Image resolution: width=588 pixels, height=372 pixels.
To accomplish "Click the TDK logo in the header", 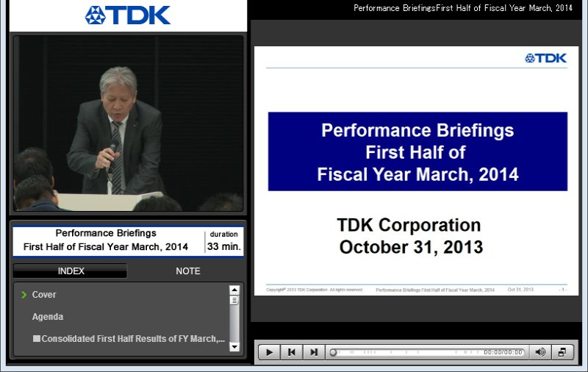I will tap(128, 15).
